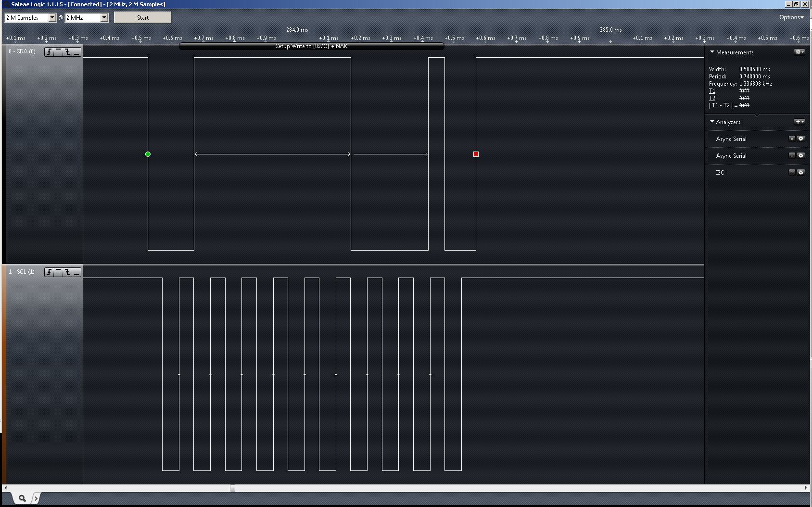
Task: Set falling-edge trigger on SCL channel
Action: 67,272
